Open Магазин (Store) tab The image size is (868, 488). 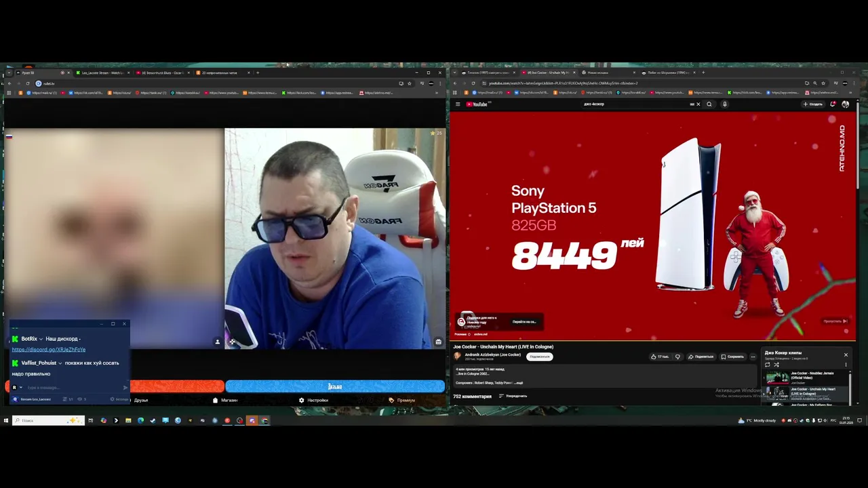(x=225, y=401)
